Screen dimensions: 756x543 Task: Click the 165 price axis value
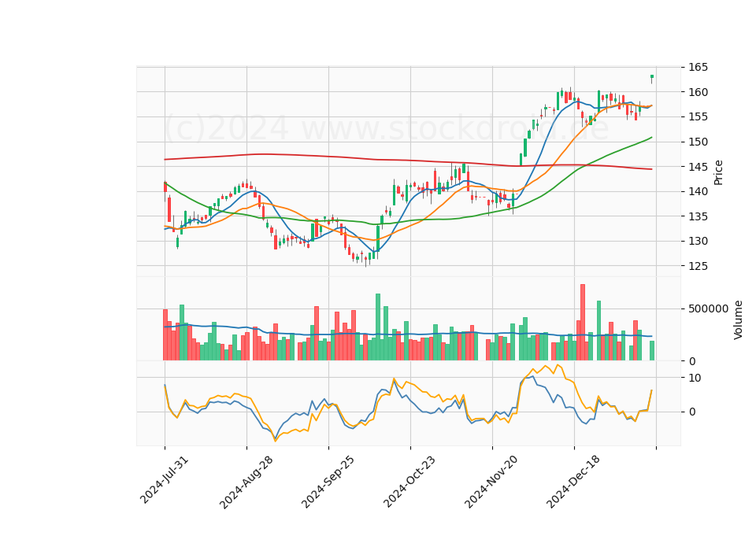click(699, 67)
